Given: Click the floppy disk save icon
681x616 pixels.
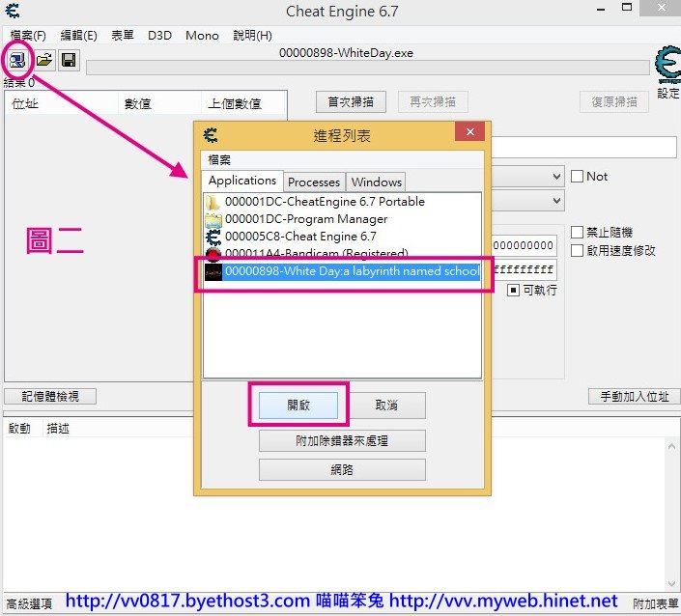Looking at the screenshot, I should click(69, 60).
